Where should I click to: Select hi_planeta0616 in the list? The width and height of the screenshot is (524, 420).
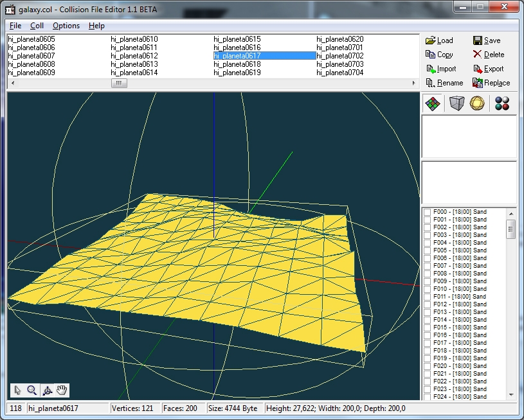tap(237, 48)
